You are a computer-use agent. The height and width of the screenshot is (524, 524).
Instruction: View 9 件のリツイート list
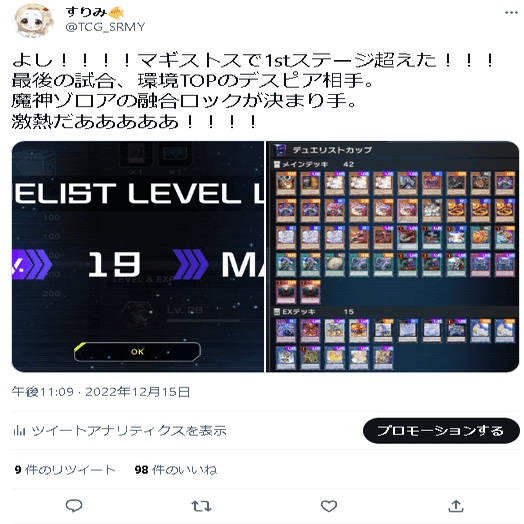click(x=65, y=470)
